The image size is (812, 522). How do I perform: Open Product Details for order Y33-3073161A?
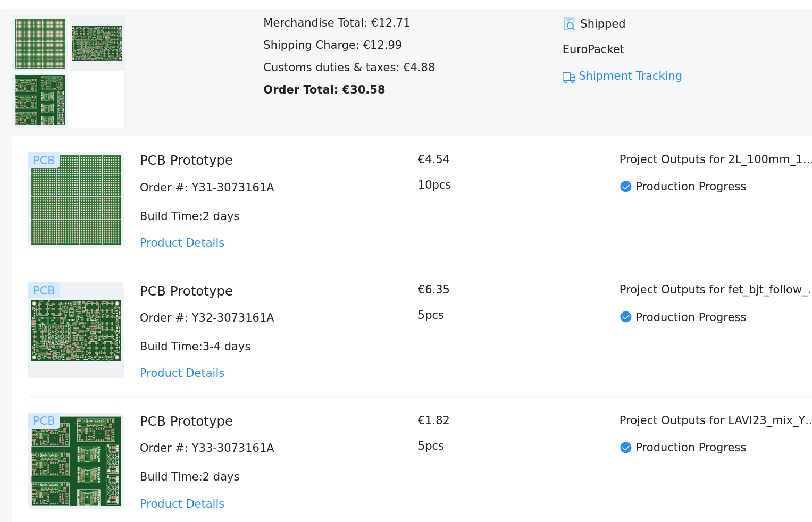point(182,504)
